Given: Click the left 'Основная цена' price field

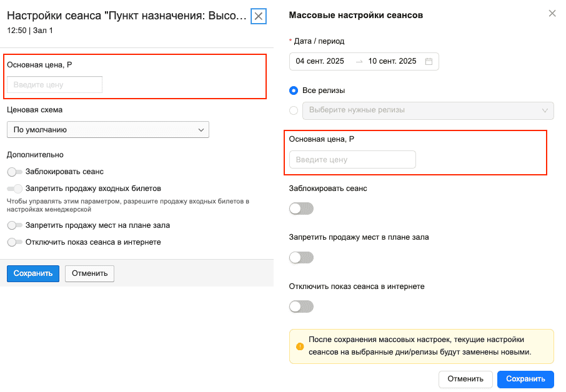Looking at the screenshot, I should pyautogui.click(x=54, y=85).
